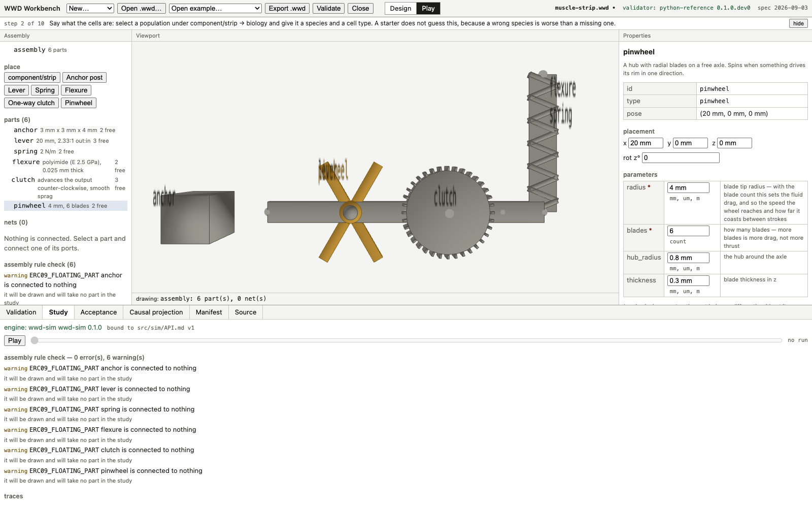812x508 pixels.
Task: Click the Validate button
Action: (328, 8)
